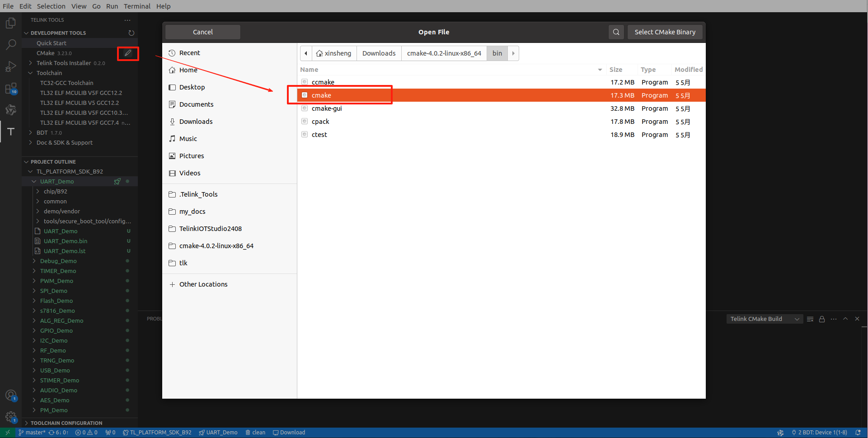Open Telink Tools more actions ellipsis
The width and height of the screenshot is (868, 438).
[x=127, y=20]
